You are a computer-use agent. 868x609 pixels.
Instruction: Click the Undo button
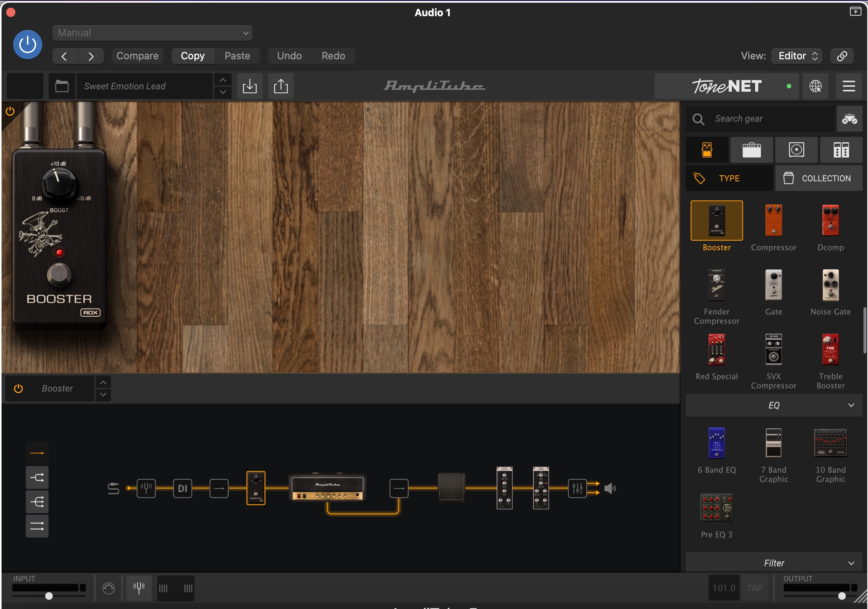coord(289,56)
